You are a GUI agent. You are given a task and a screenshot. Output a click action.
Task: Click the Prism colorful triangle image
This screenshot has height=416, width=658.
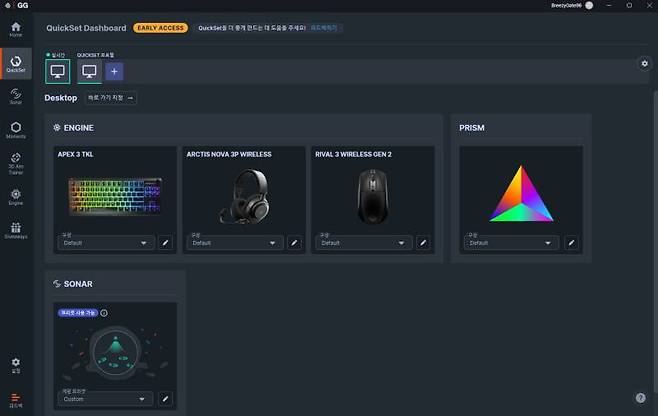point(521,194)
